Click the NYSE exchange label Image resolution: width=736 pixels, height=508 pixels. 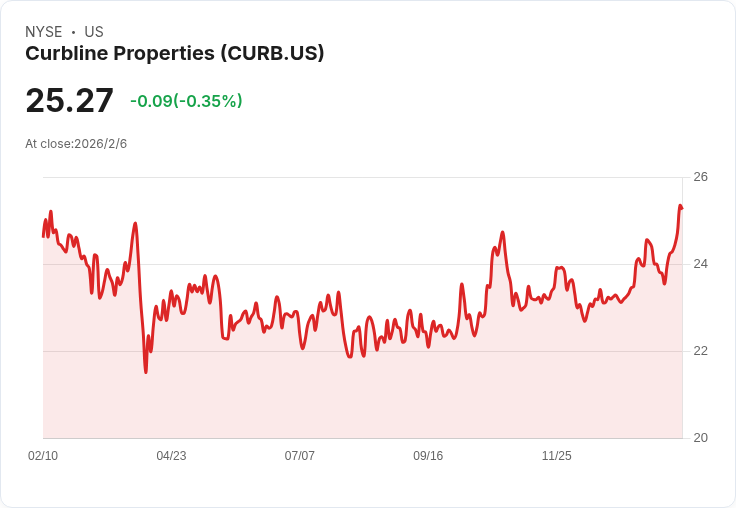click(x=43, y=32)
